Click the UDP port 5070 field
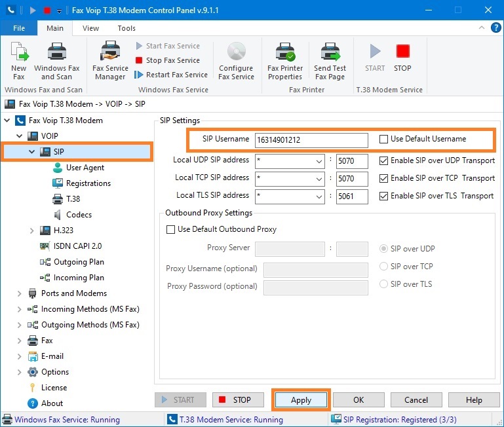 (352, 161)
